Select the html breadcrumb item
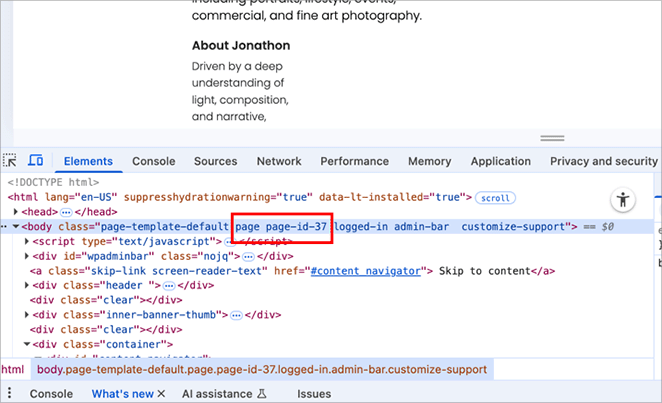 pos(12,369)
